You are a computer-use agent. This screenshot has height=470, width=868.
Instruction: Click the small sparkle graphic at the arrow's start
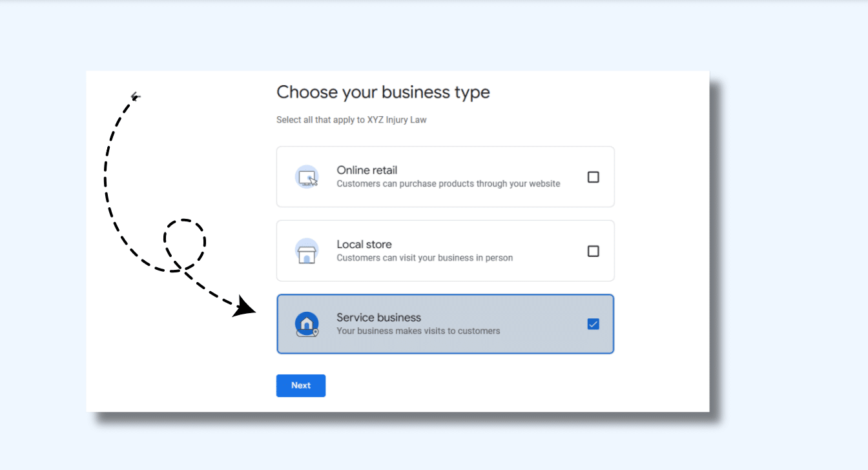coord(134,96)
